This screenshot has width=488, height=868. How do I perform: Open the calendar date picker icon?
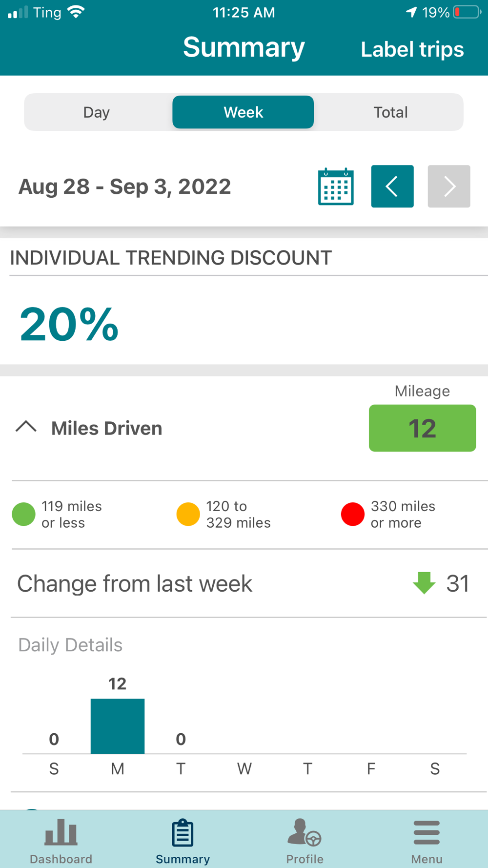(336, 186)
